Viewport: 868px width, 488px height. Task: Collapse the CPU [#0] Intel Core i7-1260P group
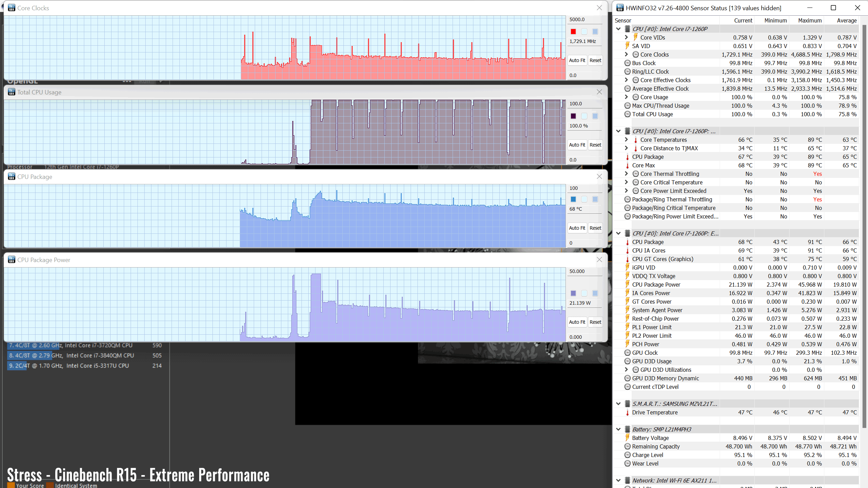[618, 29]
